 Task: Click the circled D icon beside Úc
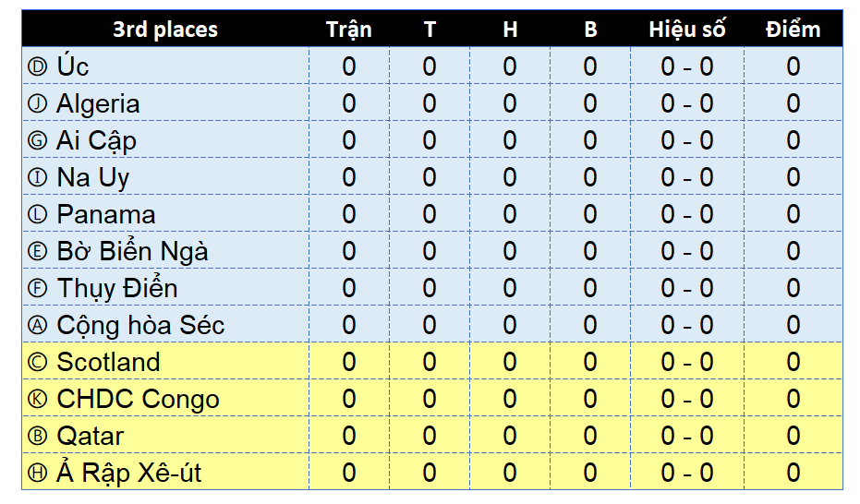(x=37, y=66)
